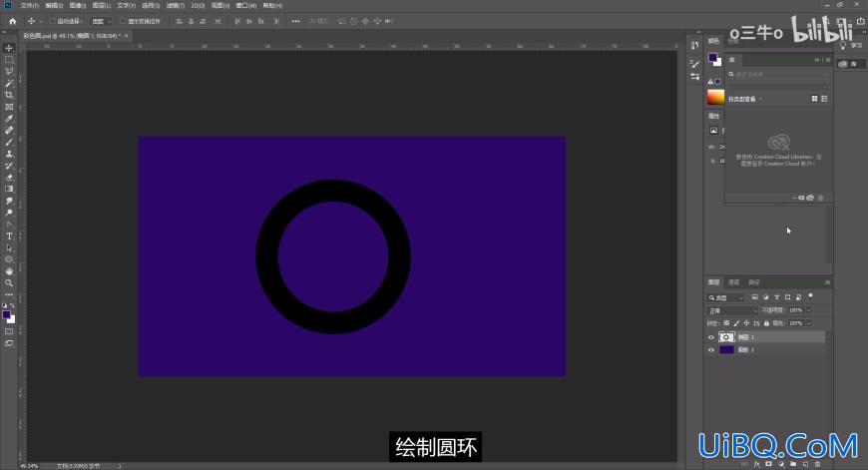Select the Dodge tool

coord(9,213)
